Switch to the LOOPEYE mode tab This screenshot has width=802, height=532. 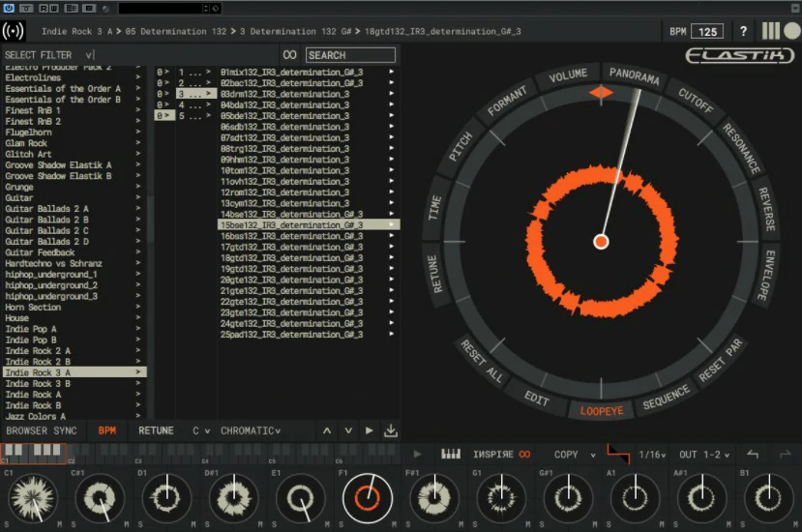[x=602, y=411]
